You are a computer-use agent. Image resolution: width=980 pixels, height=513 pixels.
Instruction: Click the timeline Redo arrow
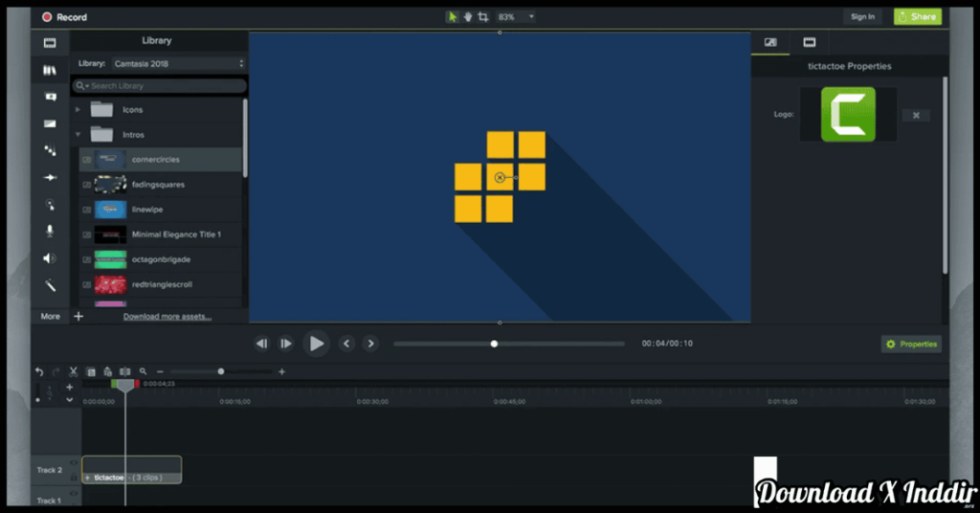pyautogui.click(x=56, y=371)
